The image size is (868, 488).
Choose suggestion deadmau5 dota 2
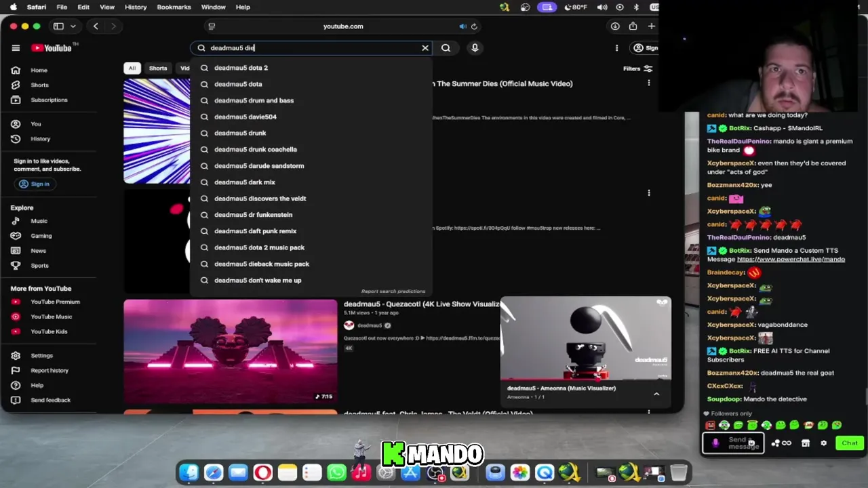pyautogui.click(x=311, y=68)
